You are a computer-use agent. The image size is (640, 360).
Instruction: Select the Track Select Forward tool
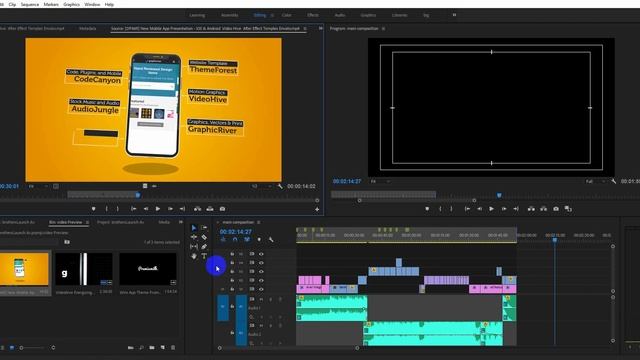point(204,228)
